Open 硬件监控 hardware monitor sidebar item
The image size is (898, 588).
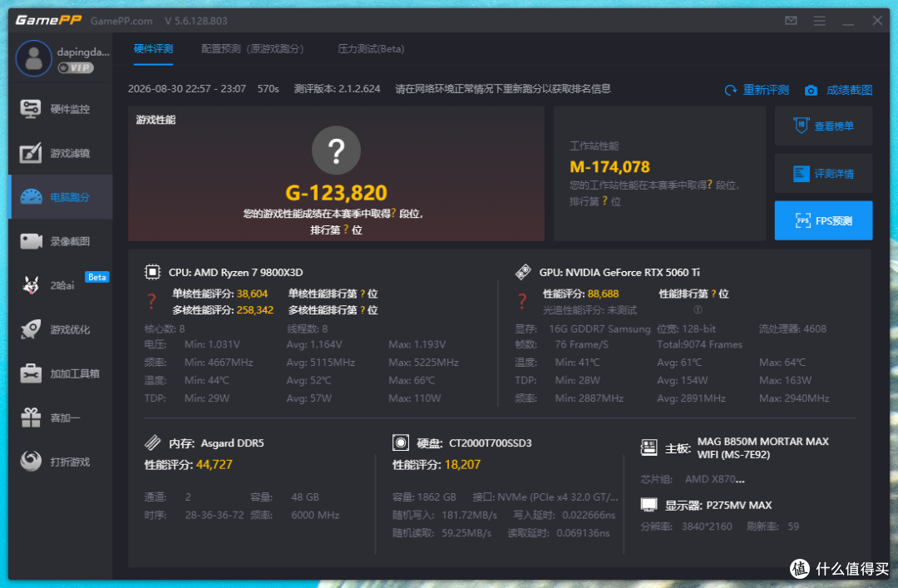60,109
